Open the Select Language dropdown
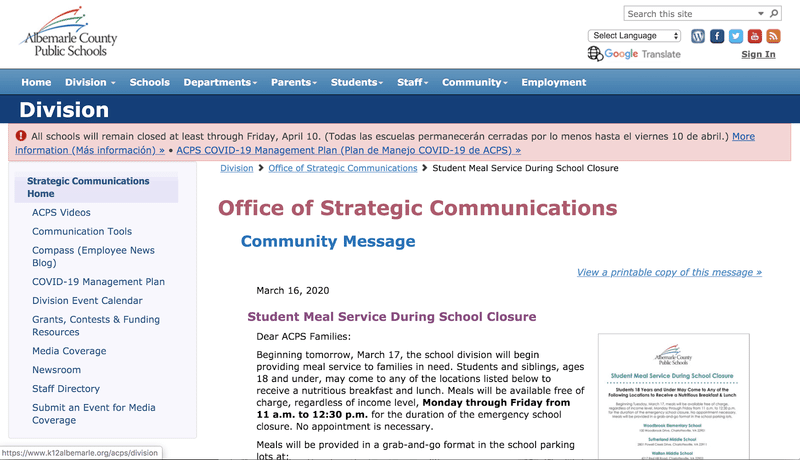The width and height of the screenshot is (800, 460). pyautogui.click(x=634, y=36)
